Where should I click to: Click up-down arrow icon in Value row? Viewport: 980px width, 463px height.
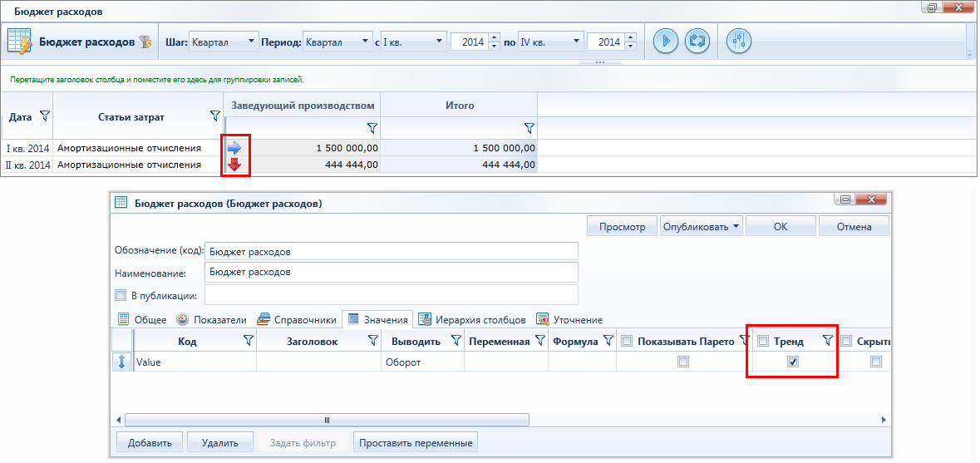click(x=122, y=362)
